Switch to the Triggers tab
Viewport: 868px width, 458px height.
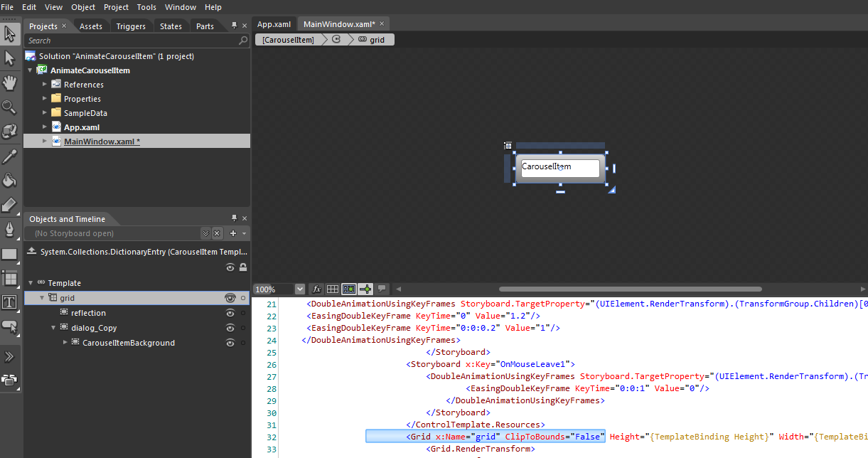coord(131,26)
